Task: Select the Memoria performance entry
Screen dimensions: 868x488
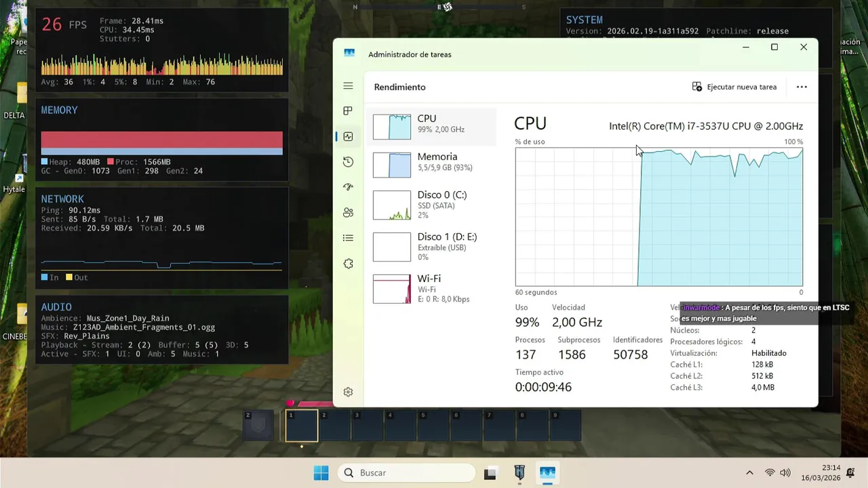Action: tap(431, 165)
